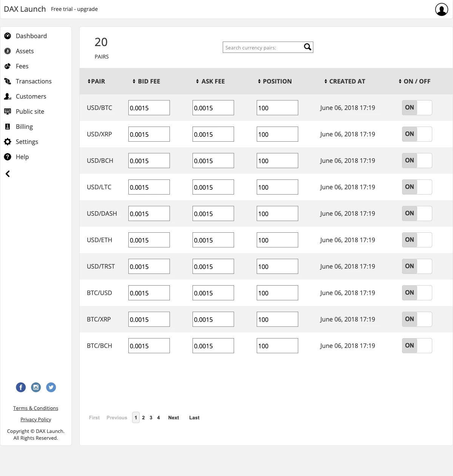Go to page 2
453x476 pixels.
[143, 417]
